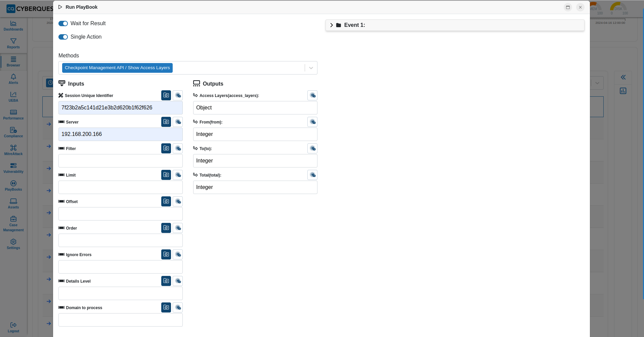Focus the Details Level input field
Image resolution: width=644 pixels, height=337 pixels.
[121, 293]
